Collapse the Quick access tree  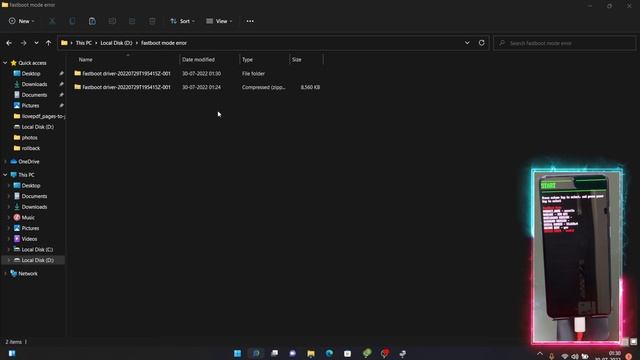(5, 63)
